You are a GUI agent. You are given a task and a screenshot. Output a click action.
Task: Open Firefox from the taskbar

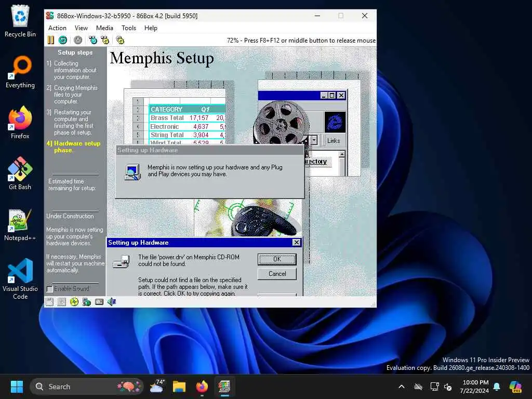tap(202, 387)
